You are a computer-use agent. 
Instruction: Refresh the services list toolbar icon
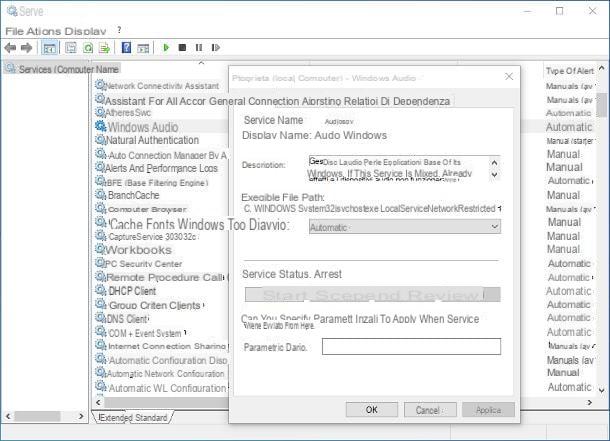[88, 48]
